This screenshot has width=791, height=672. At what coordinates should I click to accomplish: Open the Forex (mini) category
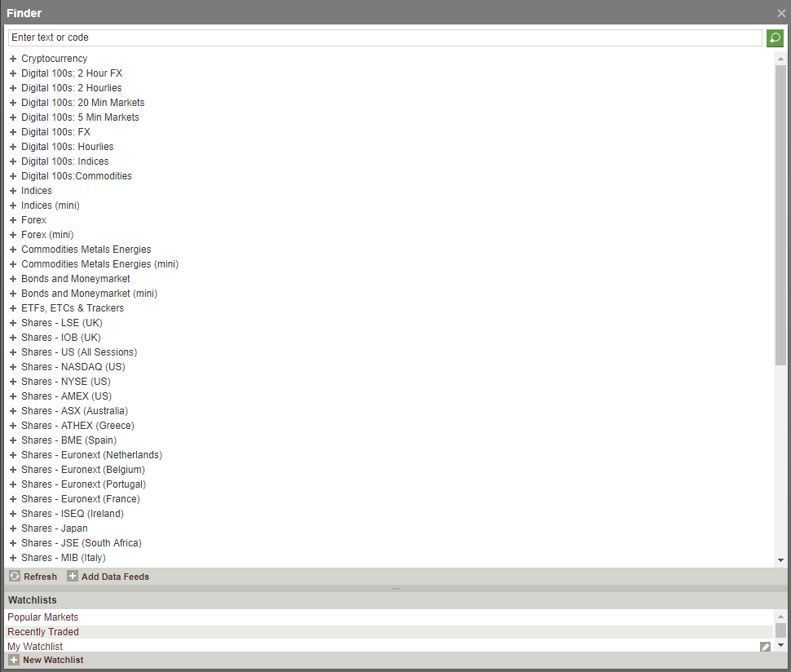[47, 235]
